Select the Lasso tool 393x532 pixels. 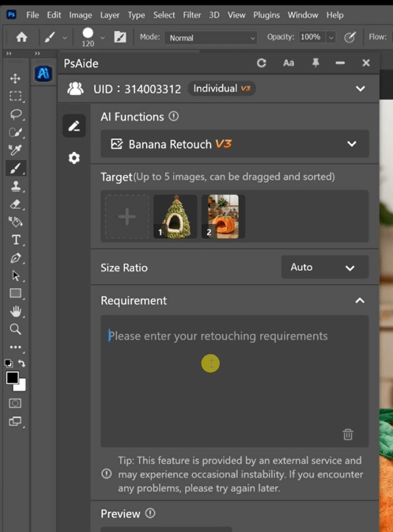[x=16, y=114]
